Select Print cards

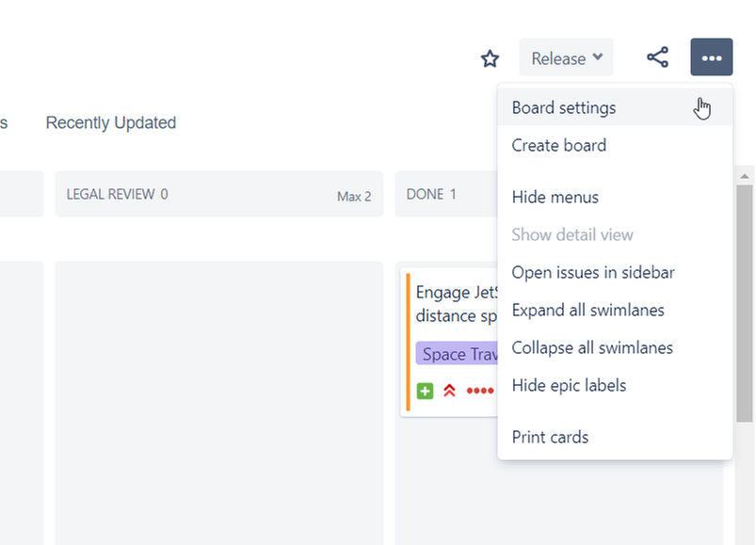(550, 437)
